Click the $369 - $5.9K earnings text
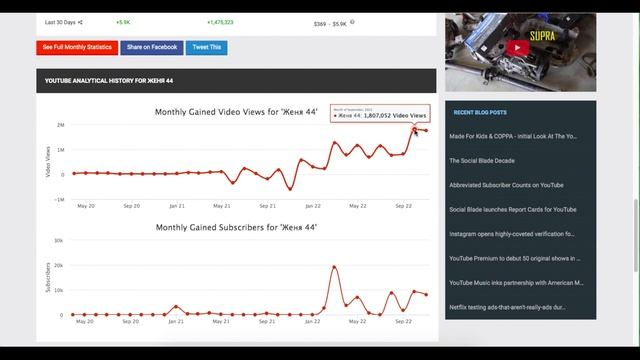The width and height of the screenshot is (640, 360). point(330,24)
